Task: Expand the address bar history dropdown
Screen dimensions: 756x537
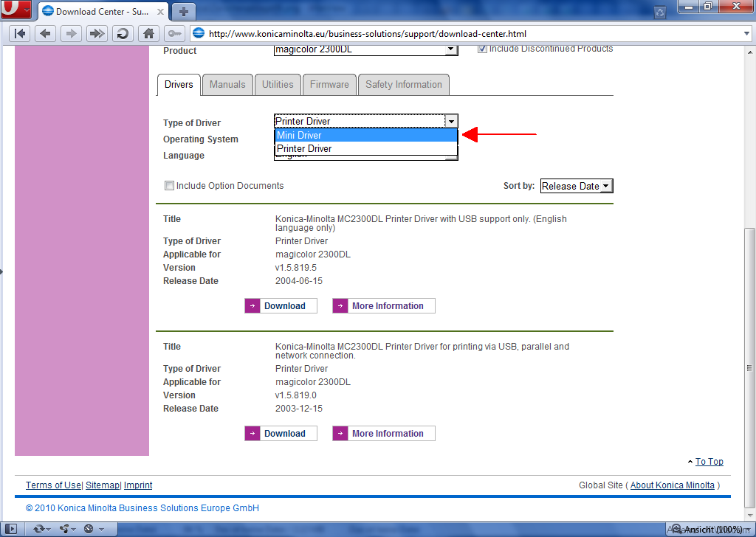Action: (x=747, y=34)
